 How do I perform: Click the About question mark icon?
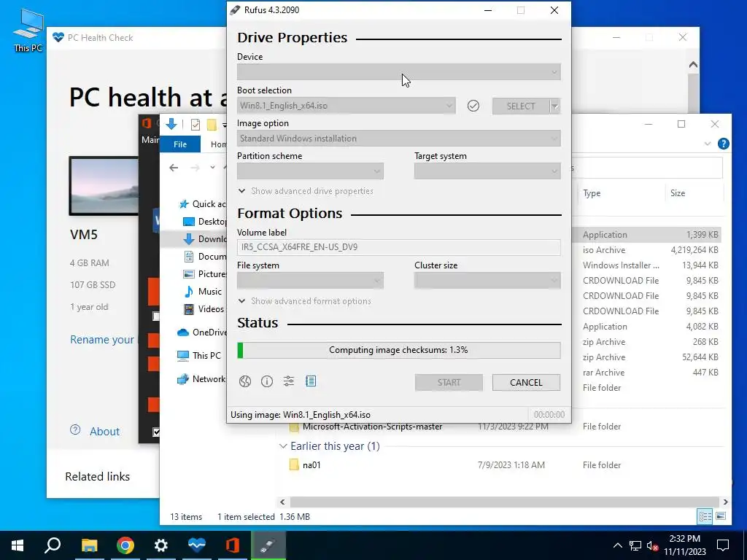point(75,430)
